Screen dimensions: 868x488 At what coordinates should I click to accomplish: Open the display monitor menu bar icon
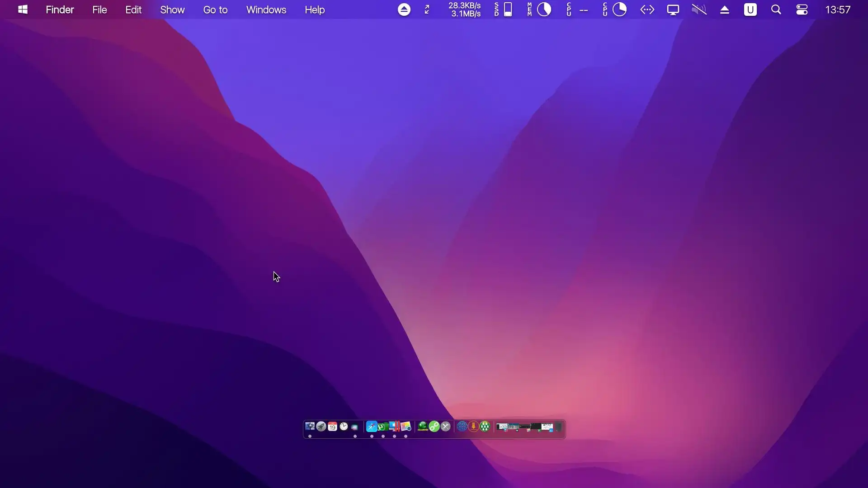pos(673,9)
